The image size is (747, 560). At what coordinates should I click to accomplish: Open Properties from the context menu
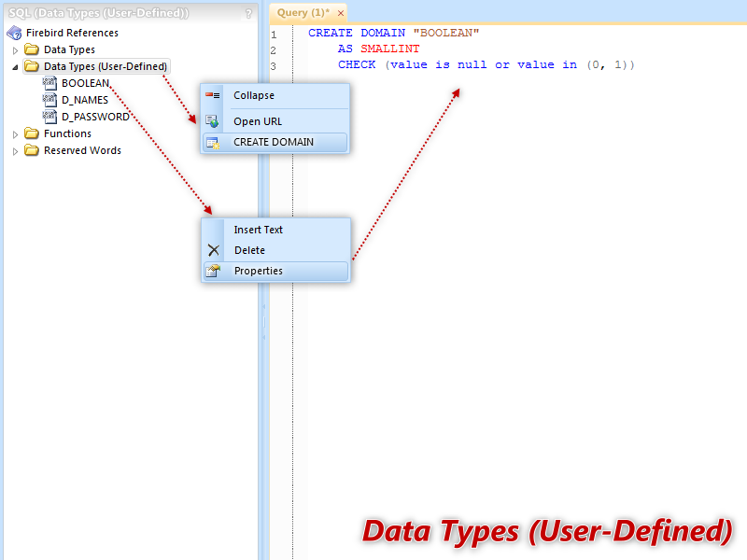coord(276,271)
